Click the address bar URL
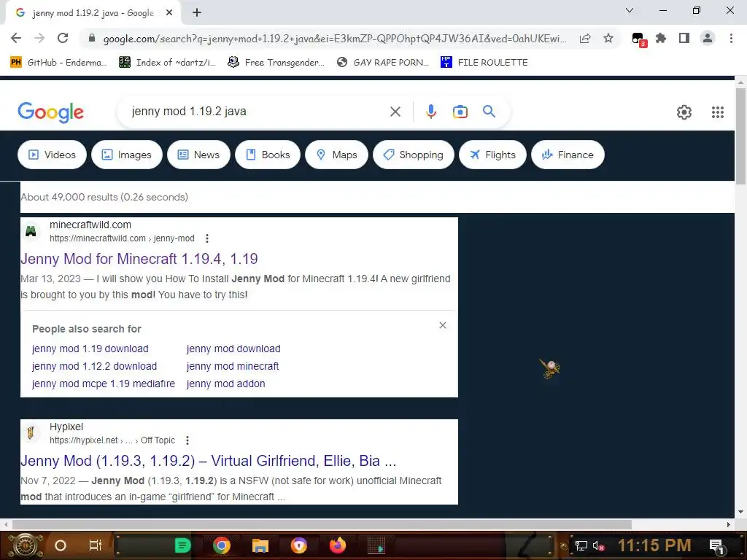Screen dimensions: 747x560 click(334, 39)
